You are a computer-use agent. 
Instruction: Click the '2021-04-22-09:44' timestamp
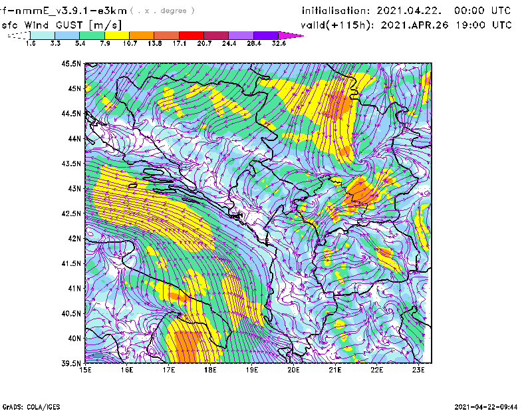click(x=486, y=407)
